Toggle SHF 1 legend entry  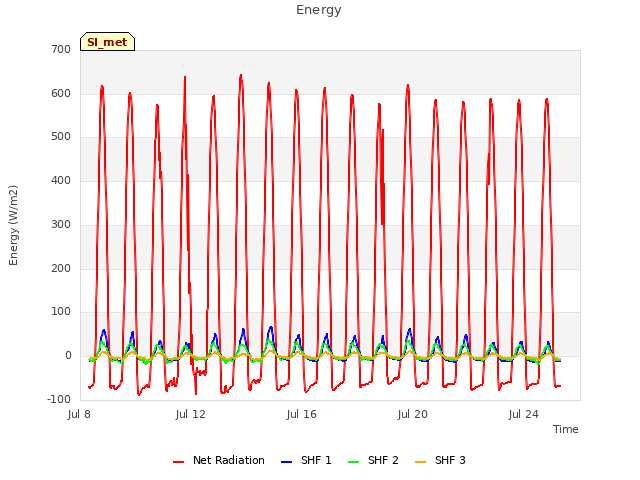click(306, 460)
